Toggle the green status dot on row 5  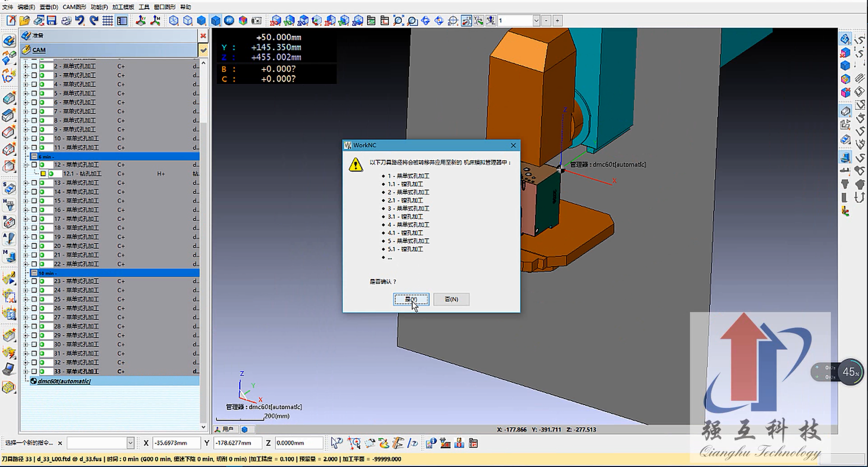(x=42, y=93)
